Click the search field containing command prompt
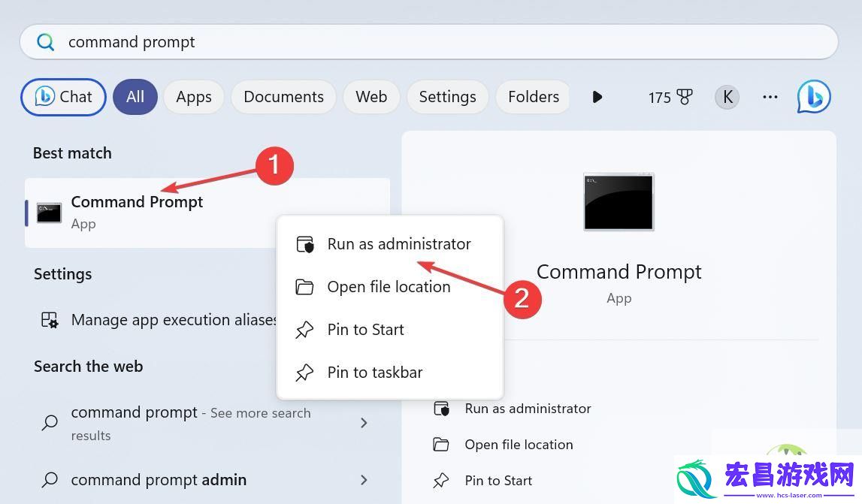Image resolution: width=862 pixels, height=504 pixels. pyautogui.click(x=429, y=42)
